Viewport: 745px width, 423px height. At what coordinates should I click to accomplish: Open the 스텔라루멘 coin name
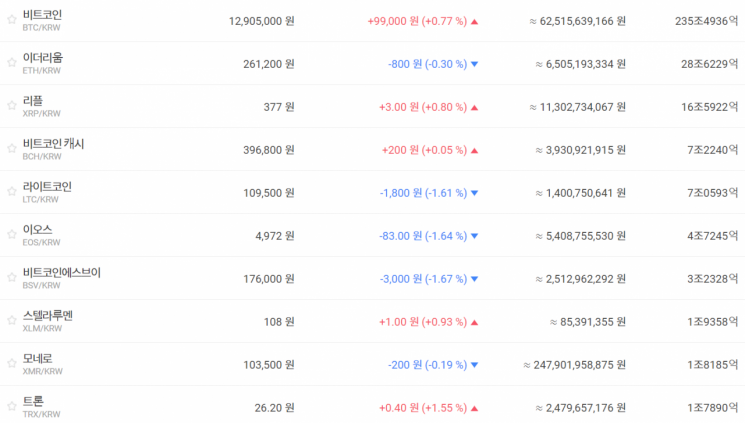(48, 316)
